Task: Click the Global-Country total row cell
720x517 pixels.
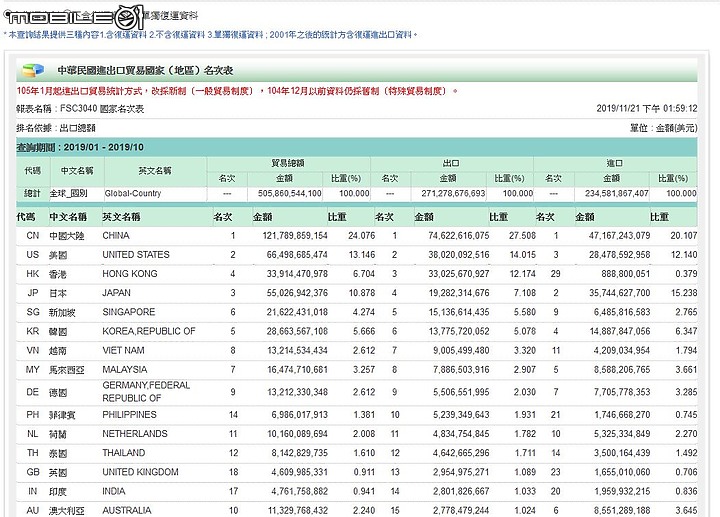Action: pyautogui.click(x=133, y=193)
